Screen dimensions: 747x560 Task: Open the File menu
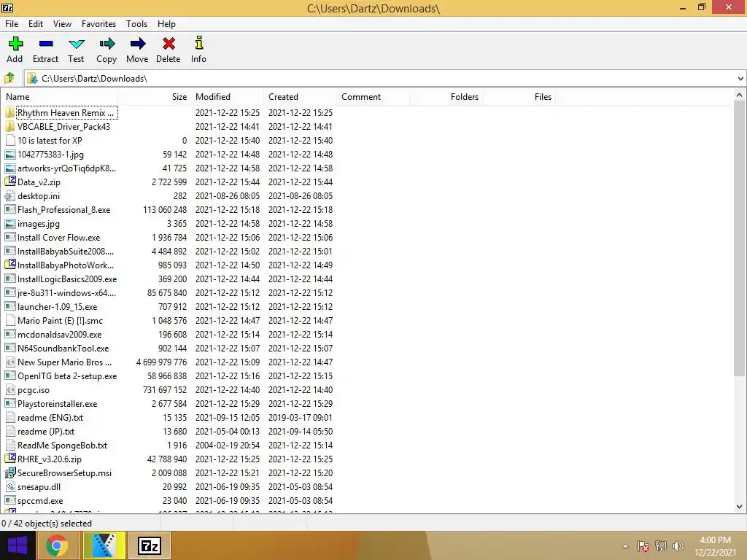[x=12, y=24]
